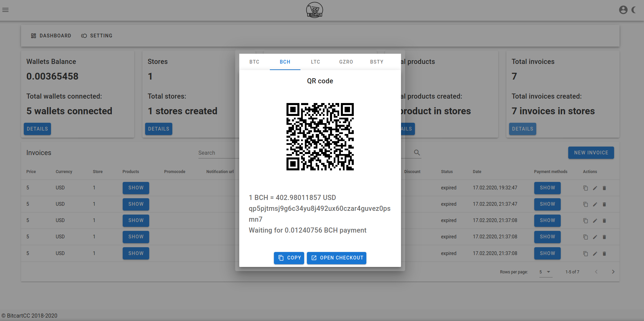
Task: Toggle dark mode moon icon
Action: (x=634, y=10)
